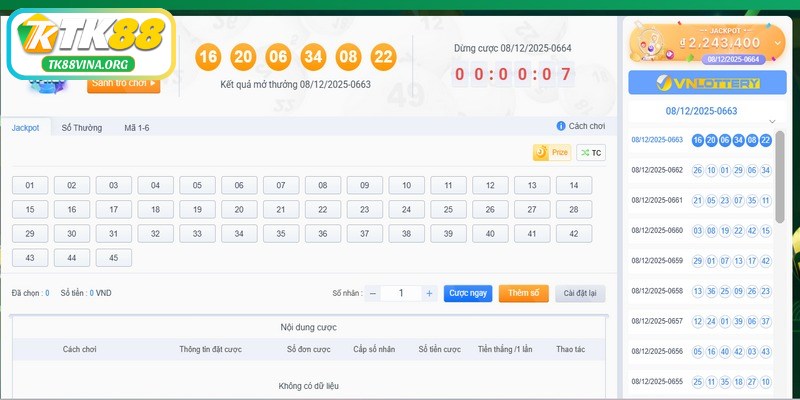The height and width of the screenshot is (400, 800).
Task: Open draw 08/12/2025-0661 row
Action: click(701, 201)
